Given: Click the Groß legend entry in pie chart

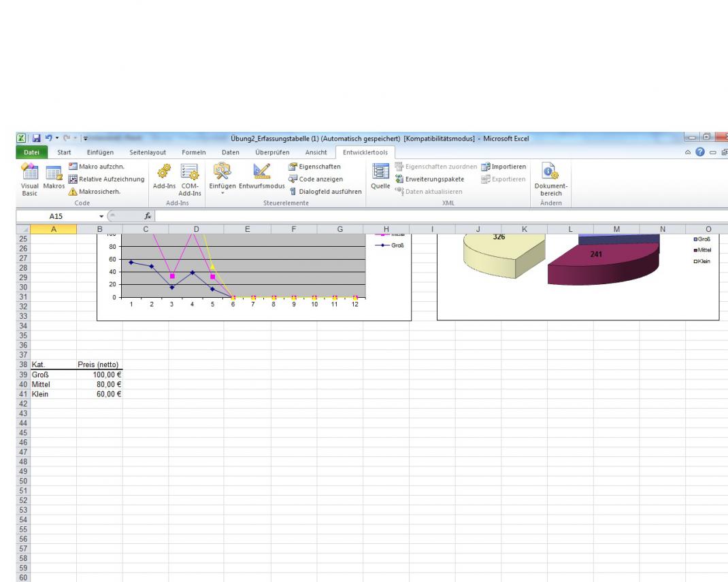Looking at the screenshot, I should [702, 239].
